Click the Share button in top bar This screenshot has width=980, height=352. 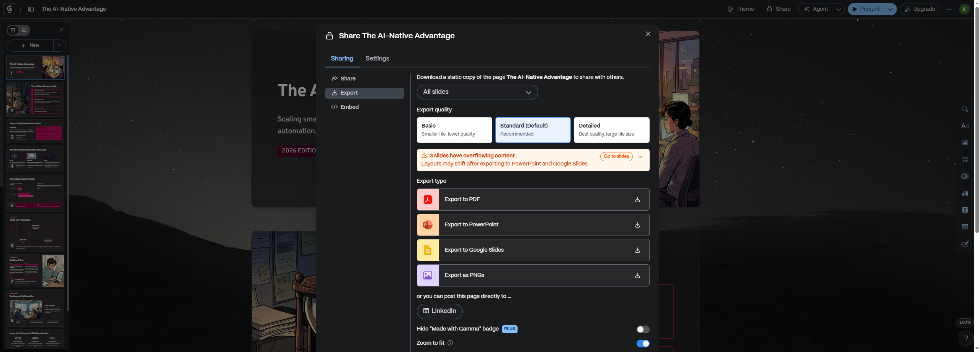pos(779,9)
